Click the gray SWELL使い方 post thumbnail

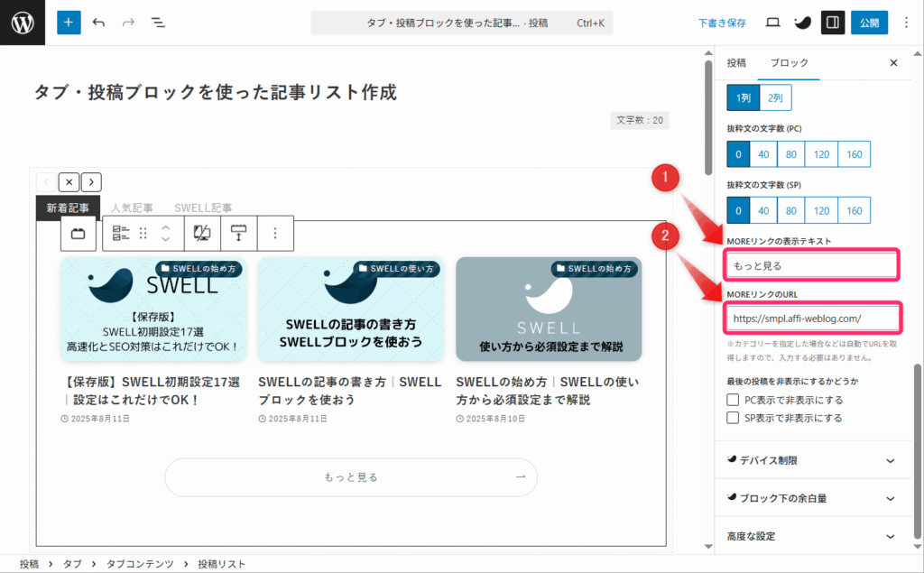pyautogui.click(x=549, y=309)
